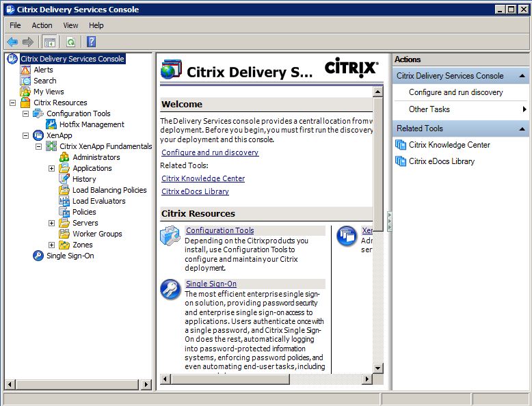532x406 pixels.
Task: Click the Configuration Tools tree icon
Action: (38, 113)
